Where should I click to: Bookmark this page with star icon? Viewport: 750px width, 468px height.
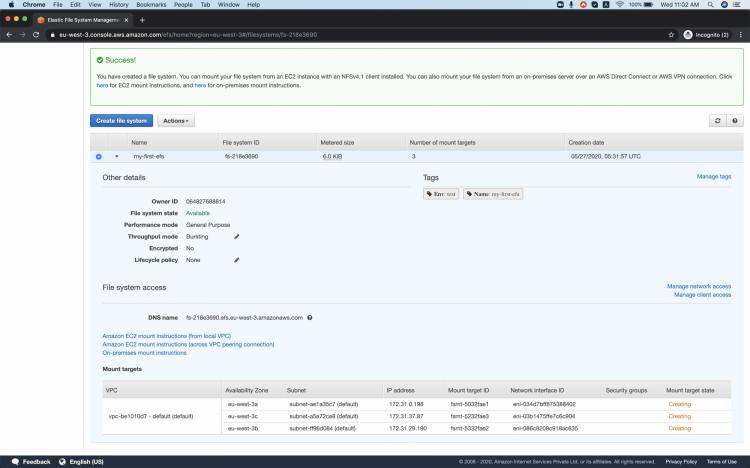click(671, 34)
